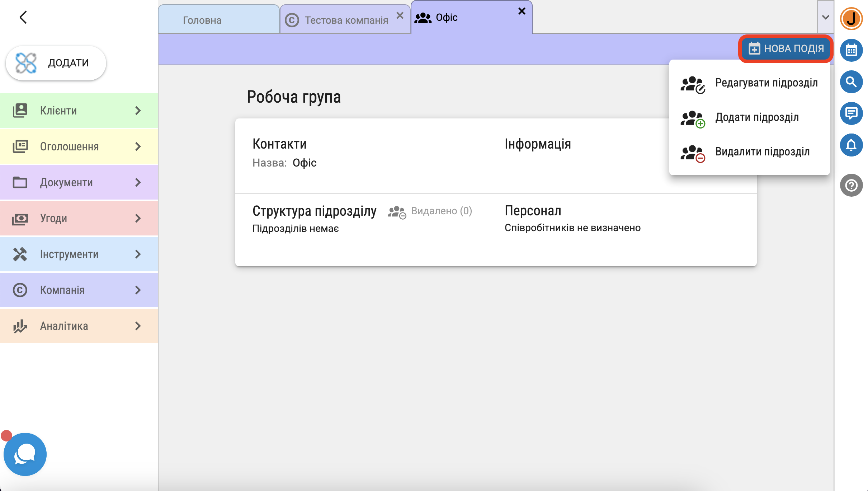Screen dimensions: 868x491
Task: Switch to Тестова компанія tab
Action: [x=346, y=20]
